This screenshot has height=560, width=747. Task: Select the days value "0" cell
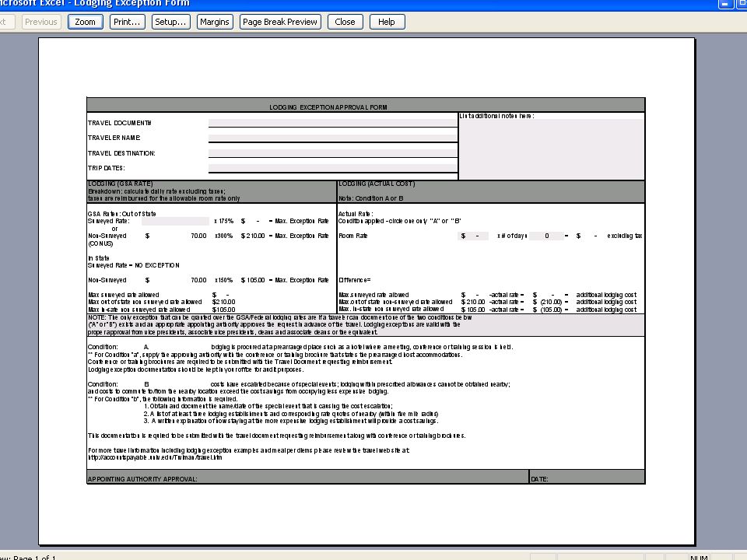(x=546, y=236)
